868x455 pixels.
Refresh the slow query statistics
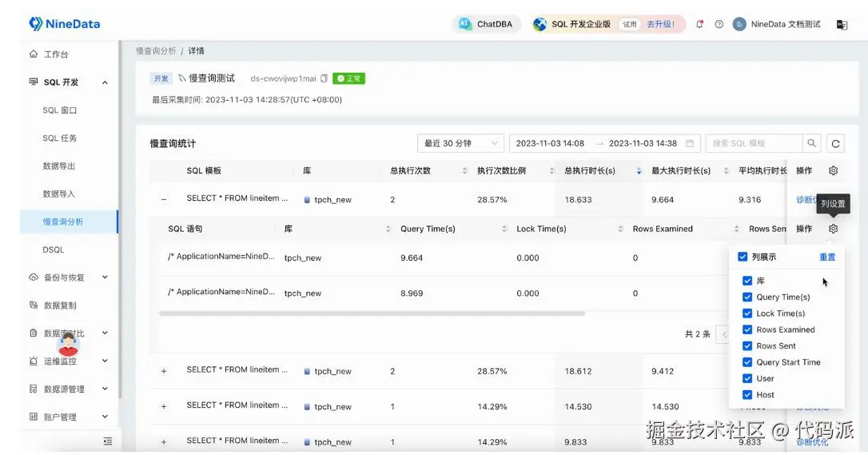pos(835,143)
